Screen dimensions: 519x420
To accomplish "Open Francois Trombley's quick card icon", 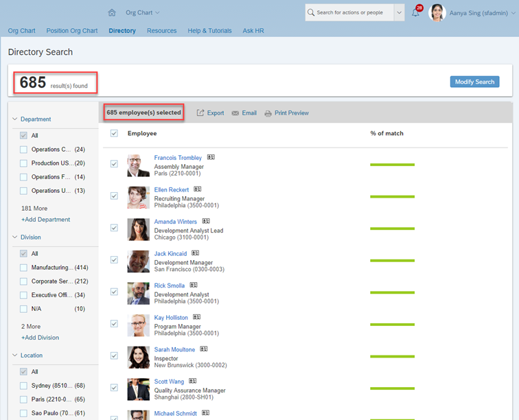I will pos(211,157).
